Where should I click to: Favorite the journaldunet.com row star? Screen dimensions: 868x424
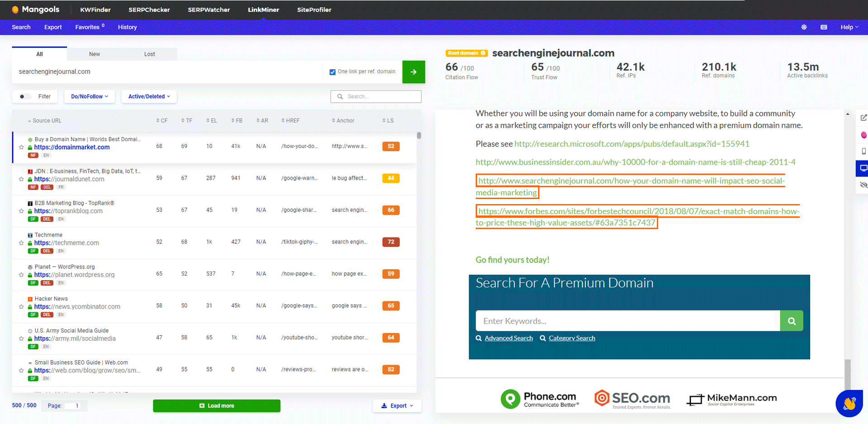tap(21, 179)
